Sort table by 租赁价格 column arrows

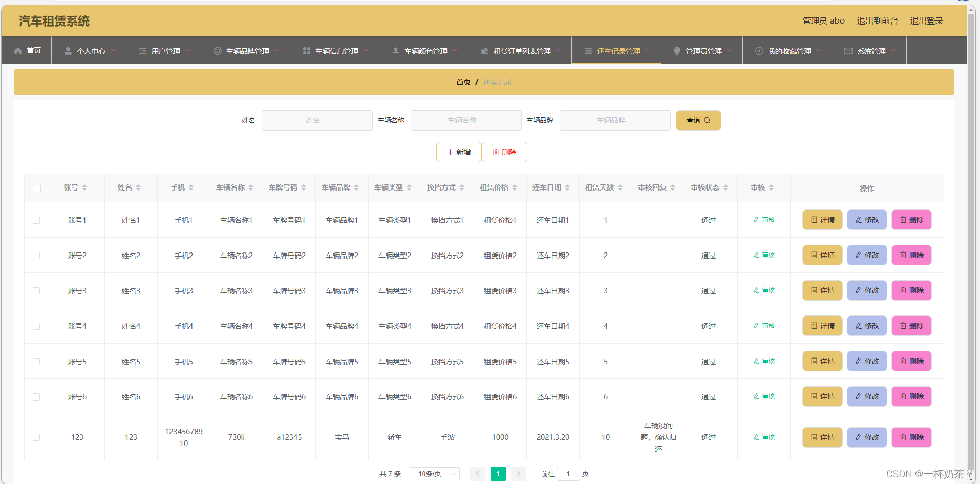pos(515,188)
